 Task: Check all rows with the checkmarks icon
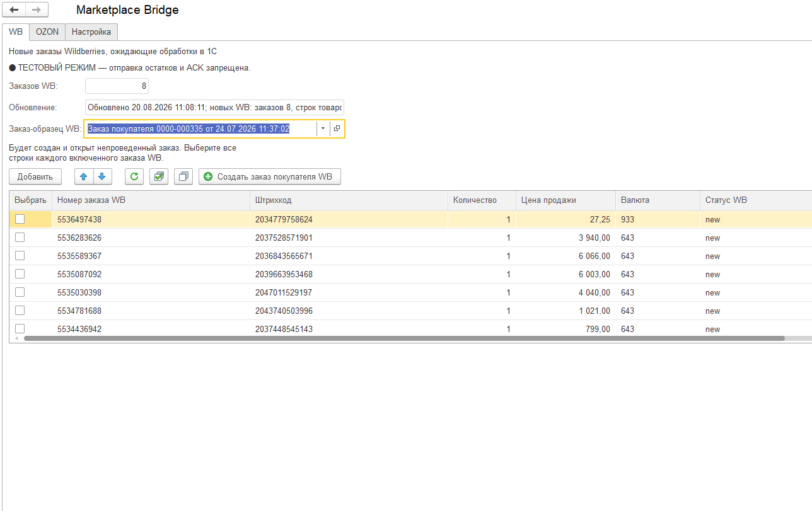coord(159,176)
